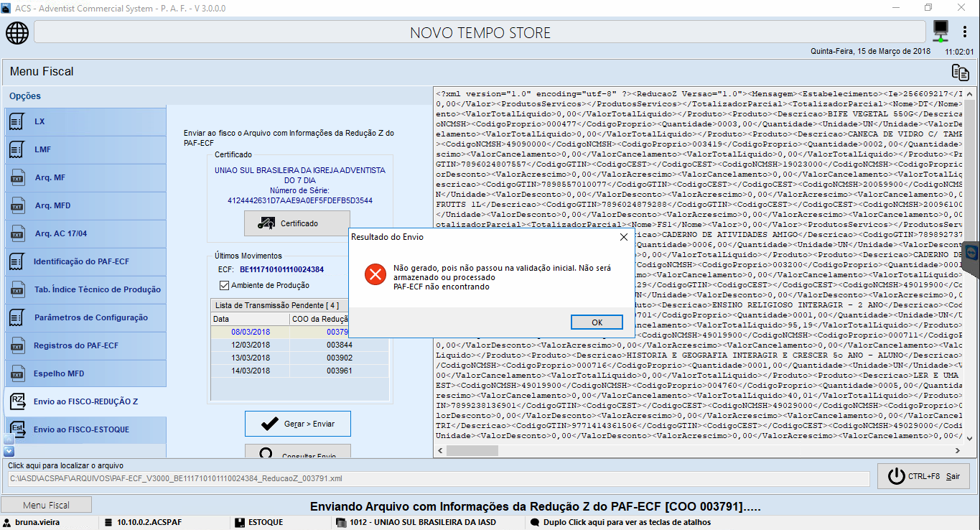This screenshot has height=530, width=980.
Task: Click the NOVO TEMPO STORE title bar
Action: tap(480, 32)
